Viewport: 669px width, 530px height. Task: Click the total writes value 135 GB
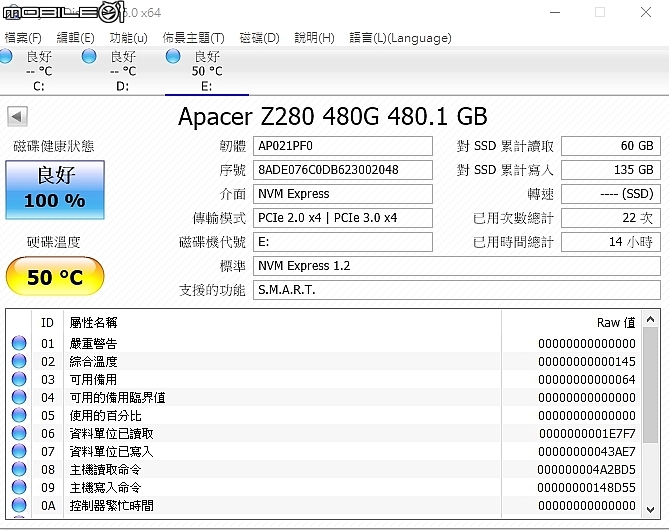point(611,170)
